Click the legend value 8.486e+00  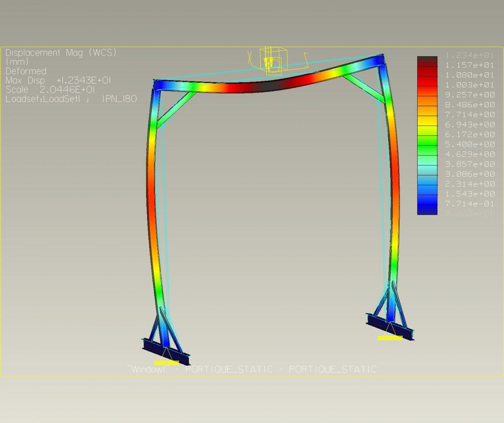(470, 105)
